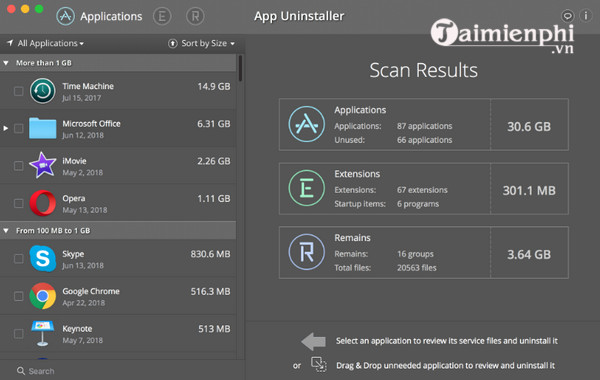
Task: Select the Opera name text
Action: [x=74, y=198]
